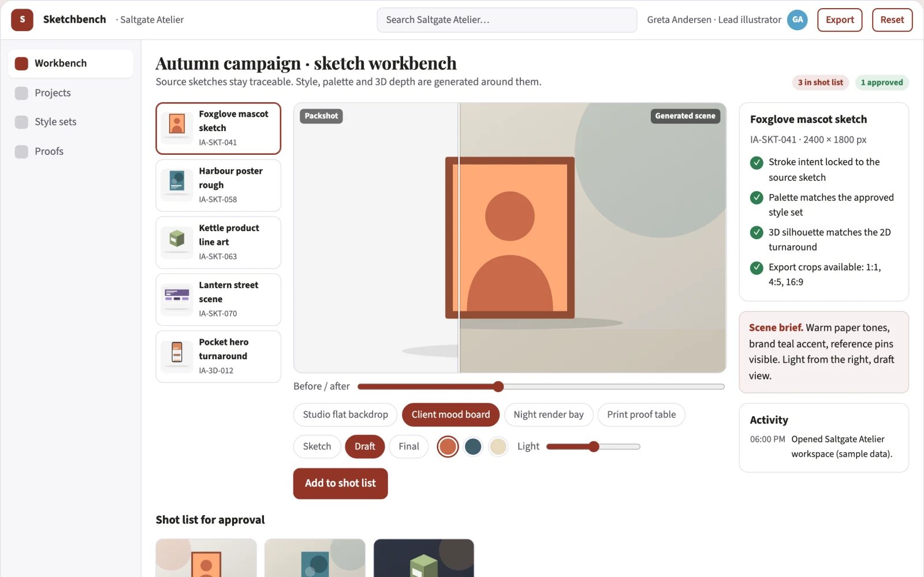Click the Pocket hero turnaround phone icon

pos(177,356)
